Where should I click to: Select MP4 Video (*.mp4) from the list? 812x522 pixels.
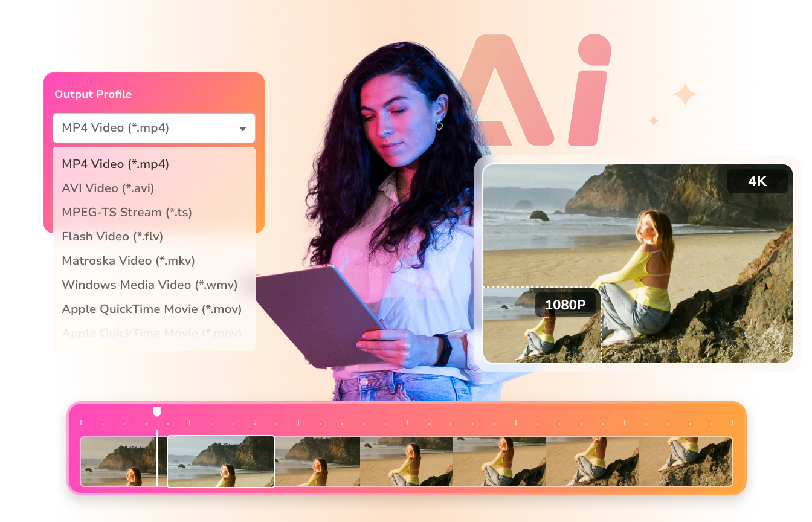point(115,164)
